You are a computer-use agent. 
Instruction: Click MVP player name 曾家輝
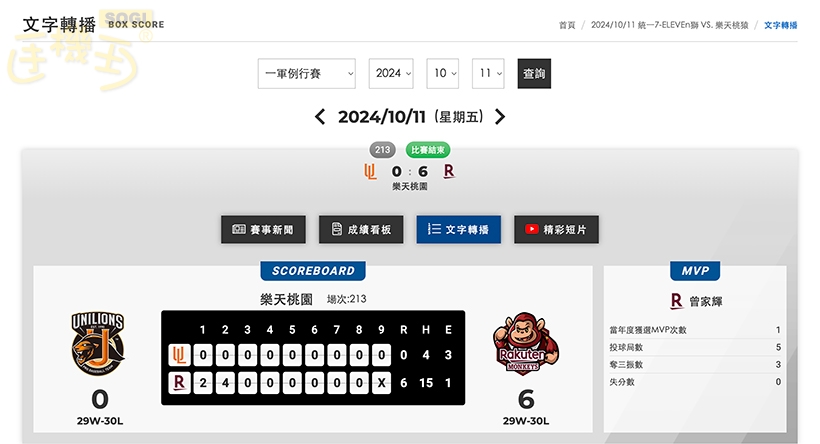coord(706,299)
